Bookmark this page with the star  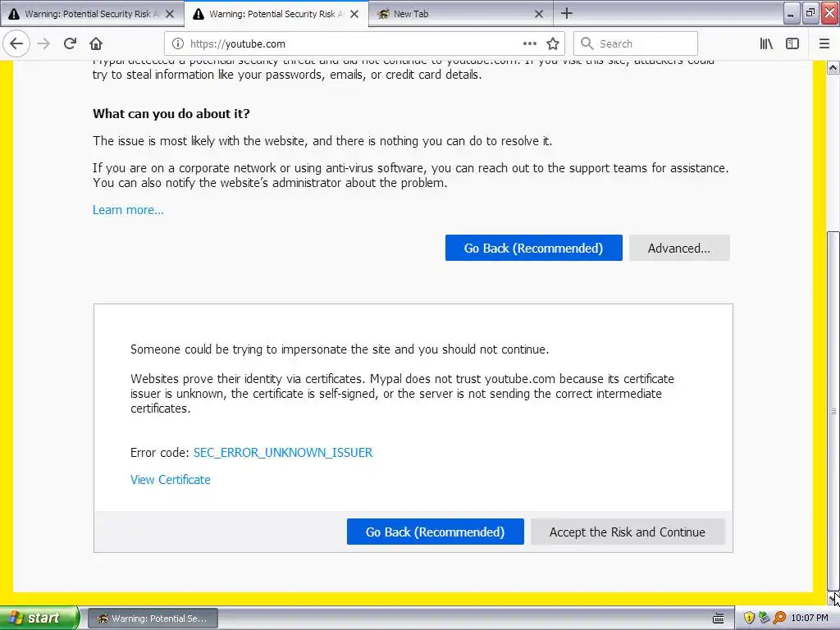[x=553, y=44]
